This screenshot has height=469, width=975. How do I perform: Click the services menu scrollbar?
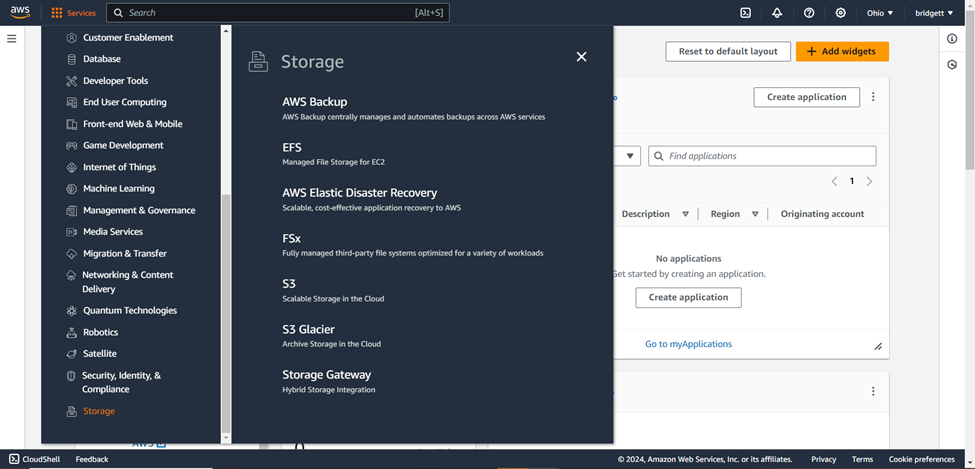226,311
